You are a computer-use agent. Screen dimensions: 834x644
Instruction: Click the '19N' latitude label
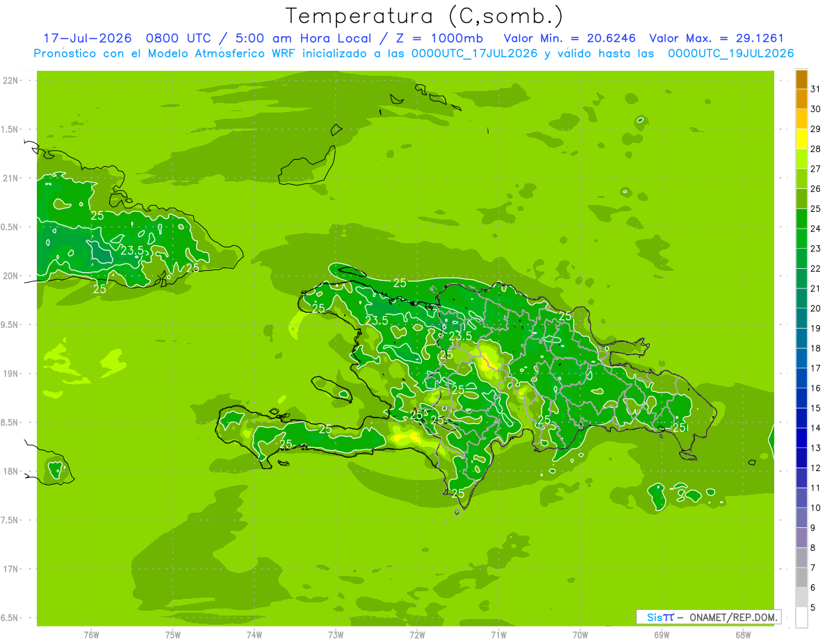[x=10, y=374]
